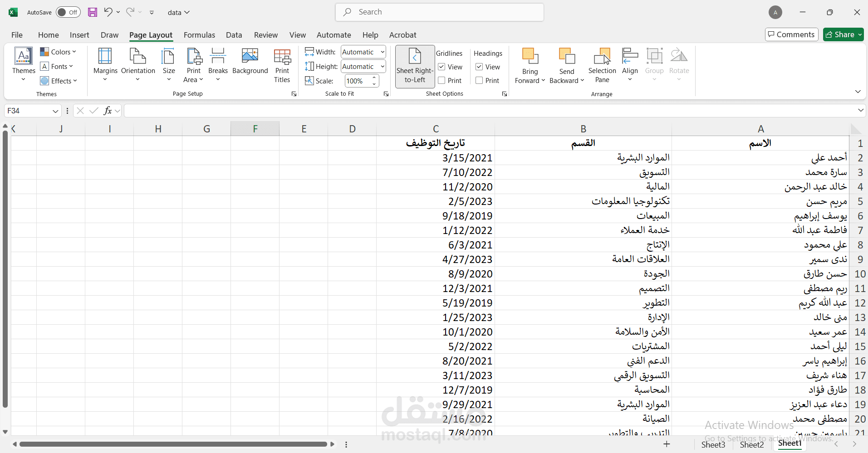This screenshot has width=868, height=453.
Task: Open page Orientation options
Action: pos(138,65)
